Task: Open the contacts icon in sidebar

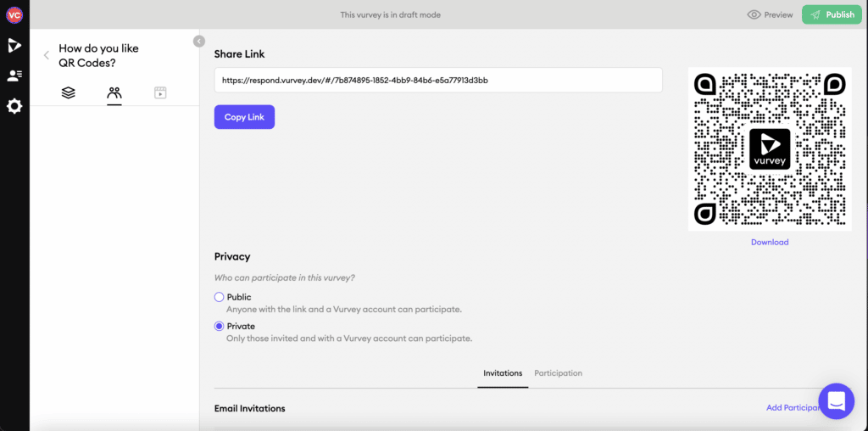Action: (x=14, y=76)
